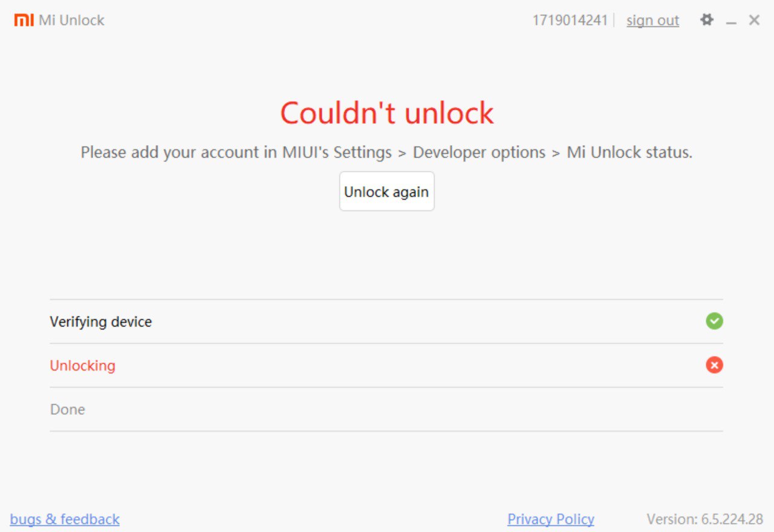Open settings via the gear icon

[x=706, y=20]
